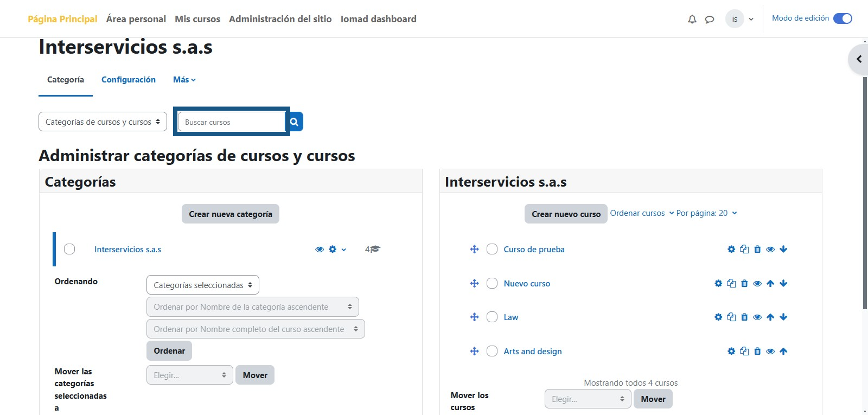Hide Arts and design using eye icon
868x415 pixels.
pyautogui.click(x=770, y=352)
